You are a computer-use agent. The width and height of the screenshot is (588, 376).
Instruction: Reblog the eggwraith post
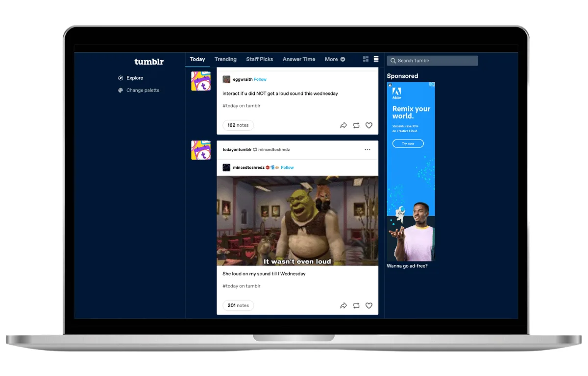click(356, 125)
